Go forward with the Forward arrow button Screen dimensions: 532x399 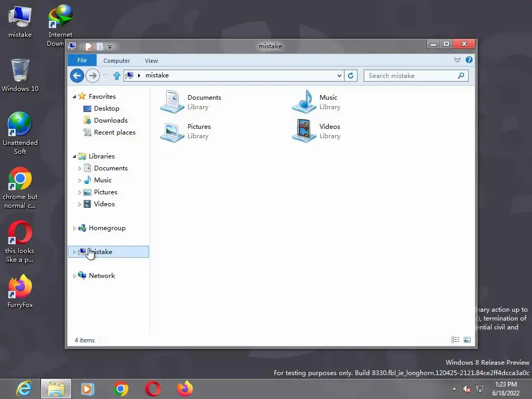[x=92, y=75]
